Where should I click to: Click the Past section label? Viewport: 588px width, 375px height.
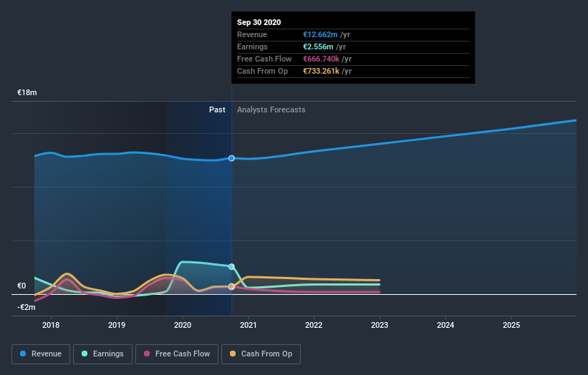point(217,109)
